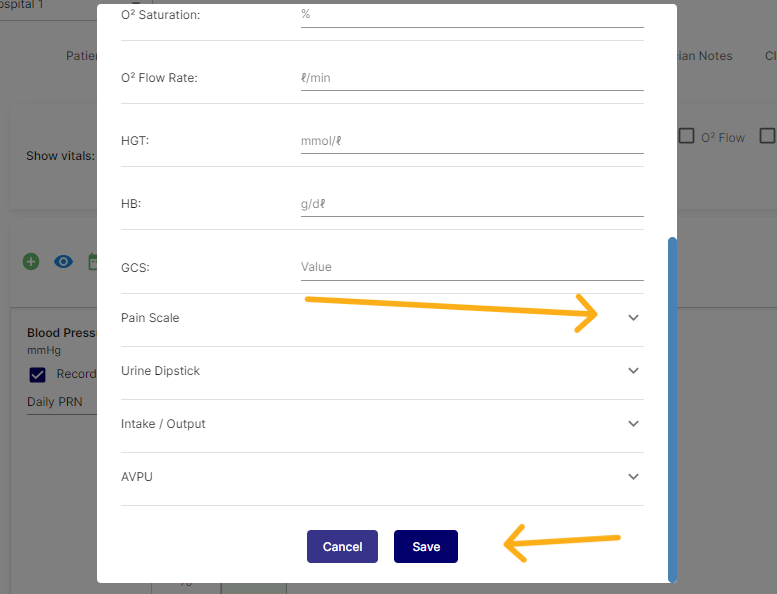Click the blue eye view icon
The image size is (777, 594).
64,262
